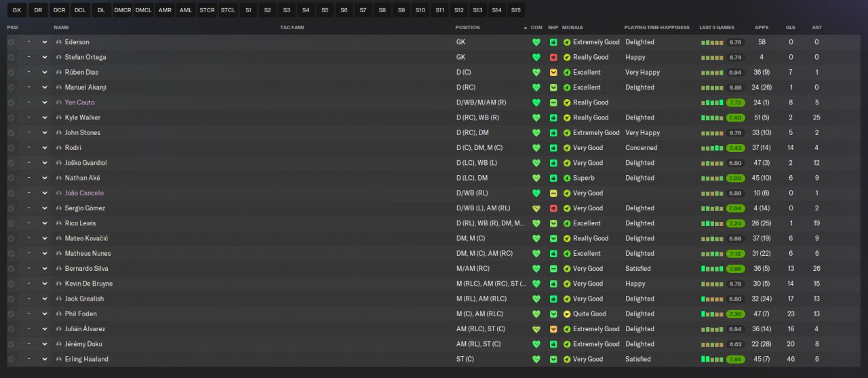Click the player icon beside Ederson's name
Screen dimensions: 868x378
[x=59, y=42]
